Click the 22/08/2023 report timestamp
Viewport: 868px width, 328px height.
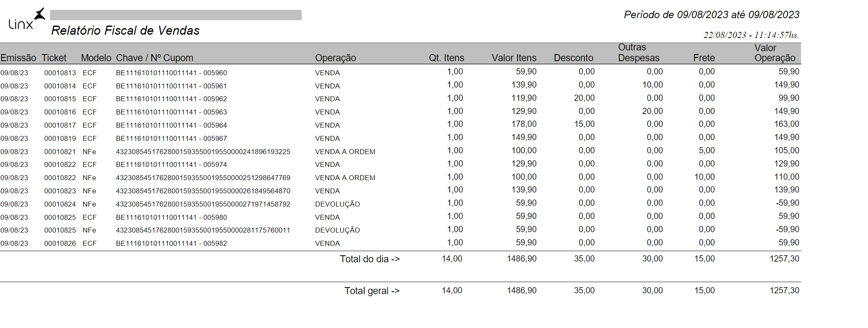click(751, 35)
